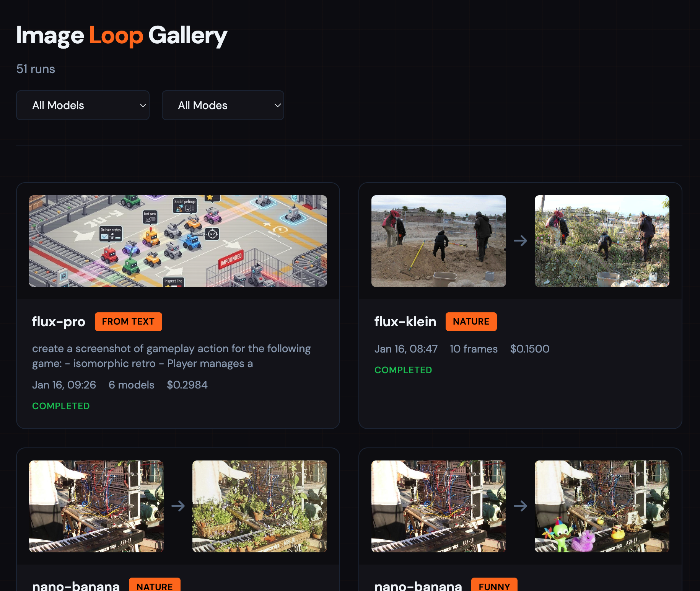The image size is (700, 591).
Task: Click the arrow between nano-banana FUNNY images
Action: (x=520, y=506)
